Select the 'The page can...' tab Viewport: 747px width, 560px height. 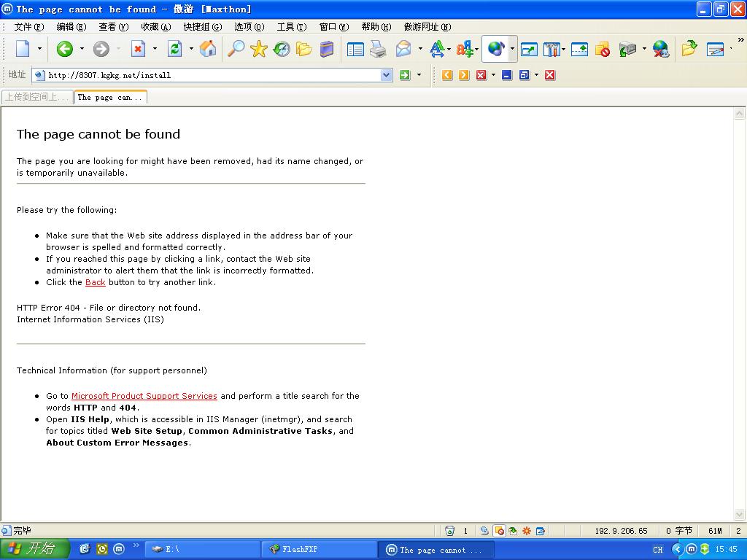point(111,97)
